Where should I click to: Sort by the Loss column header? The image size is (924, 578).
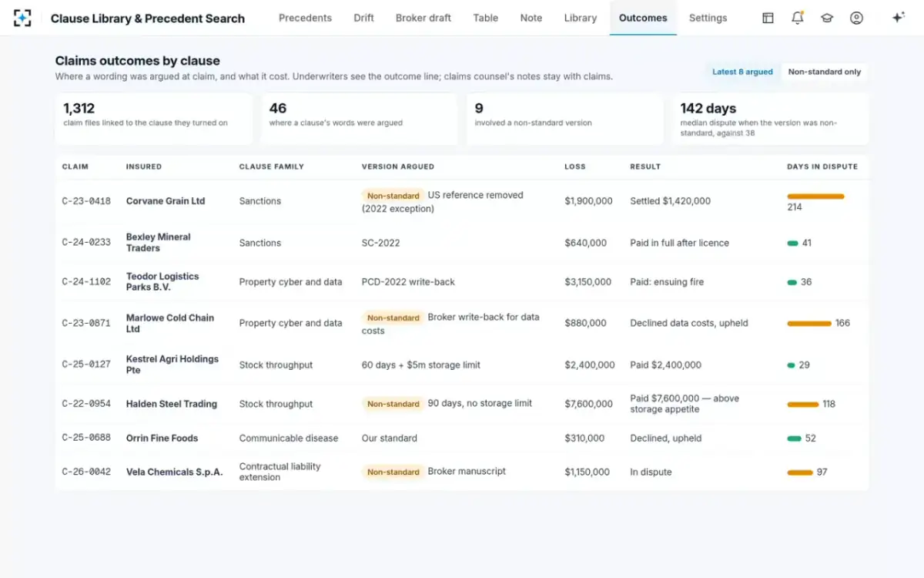coord(575,166)
